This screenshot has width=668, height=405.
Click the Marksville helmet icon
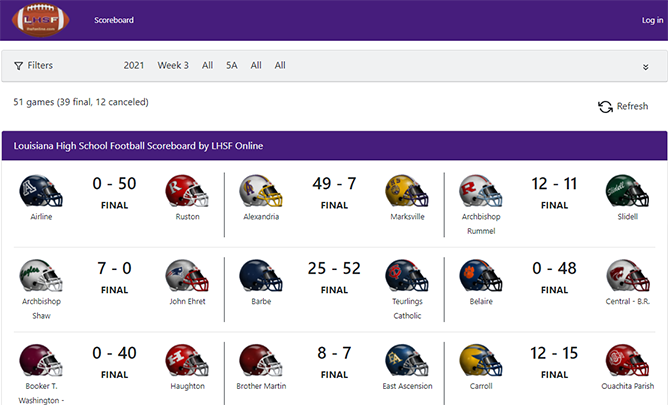(x=407, y=190)
